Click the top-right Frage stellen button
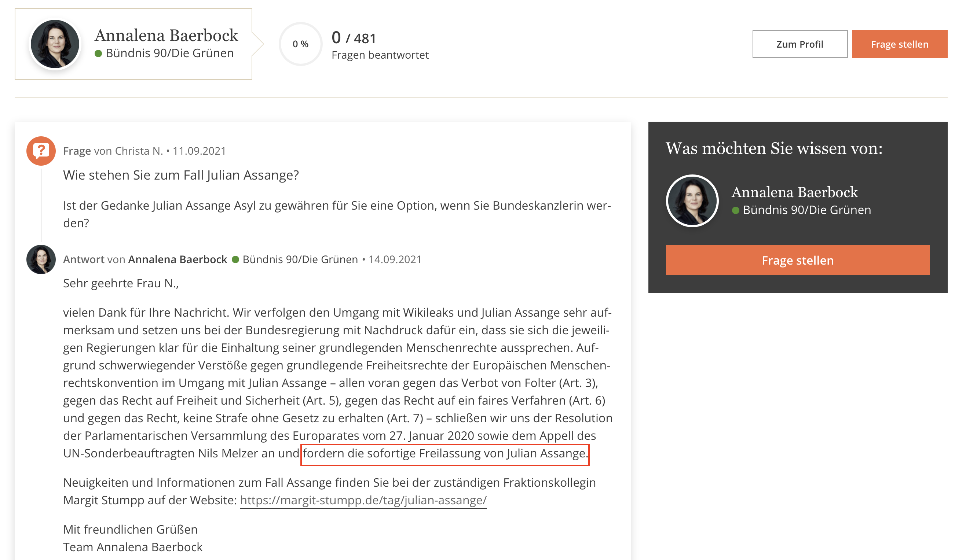This screenshot has height=560, width=955. click(899, 44)
